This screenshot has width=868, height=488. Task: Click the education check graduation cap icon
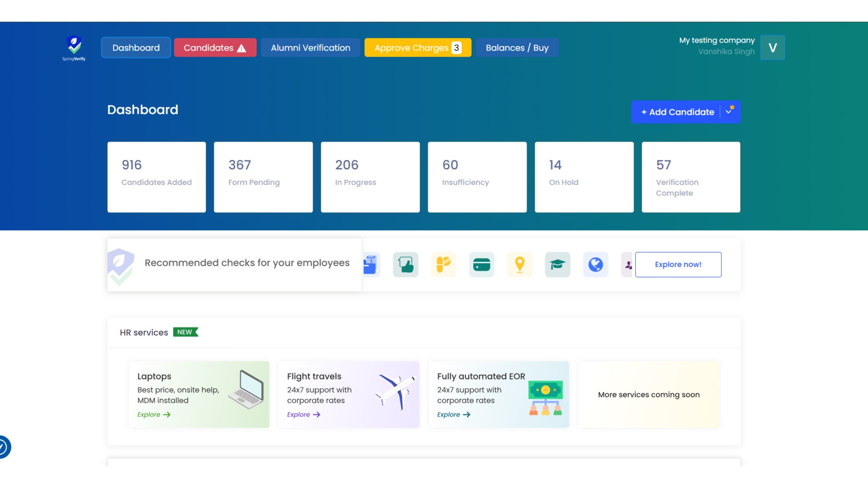557,265
